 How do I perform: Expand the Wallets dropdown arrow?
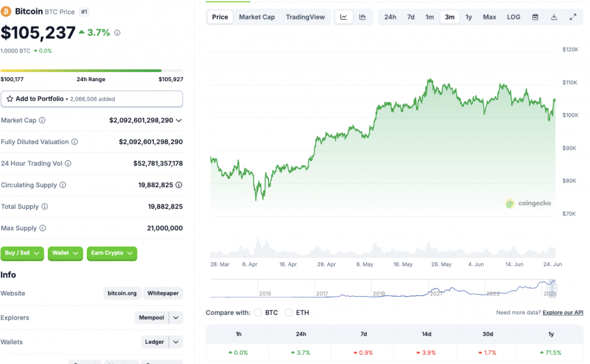point(176,342)
